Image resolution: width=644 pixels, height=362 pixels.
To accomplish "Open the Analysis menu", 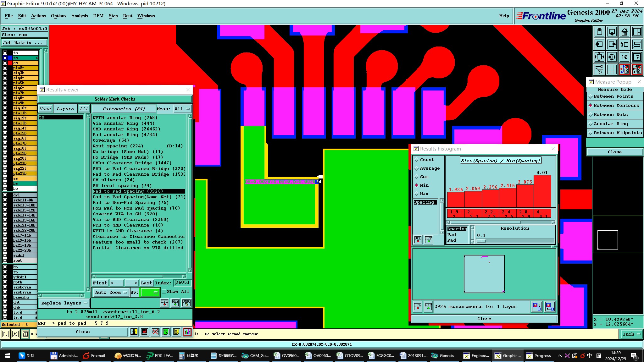I will click(x=79, y=16).
